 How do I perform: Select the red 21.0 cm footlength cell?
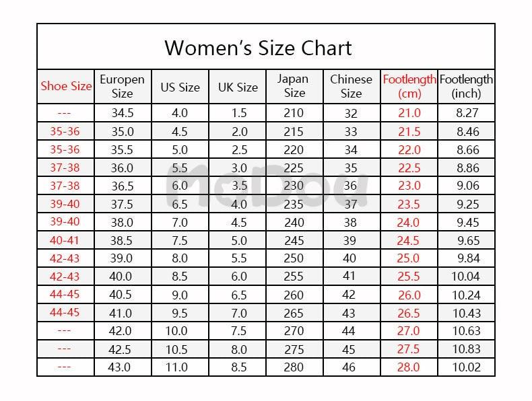[409, 113]
